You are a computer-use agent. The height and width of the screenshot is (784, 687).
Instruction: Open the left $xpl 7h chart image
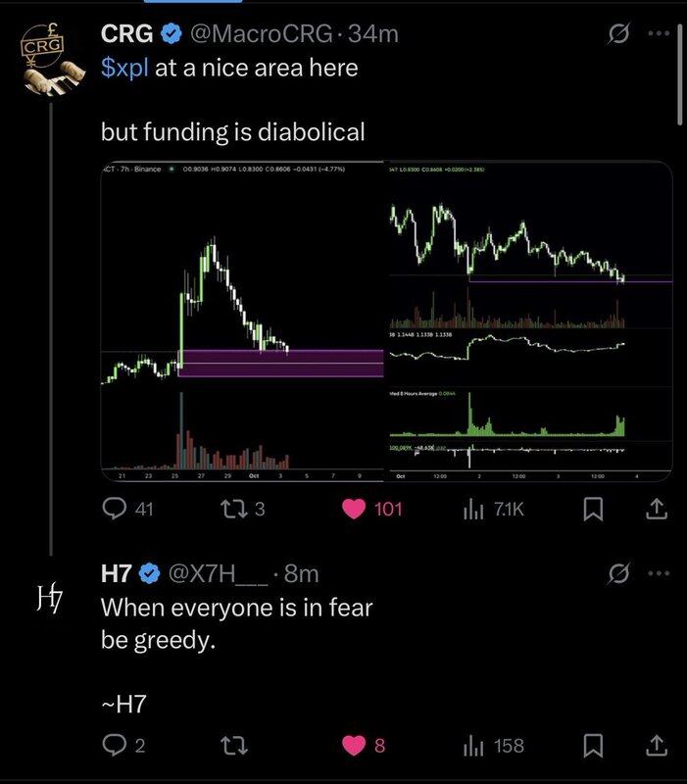pos(243,320)
